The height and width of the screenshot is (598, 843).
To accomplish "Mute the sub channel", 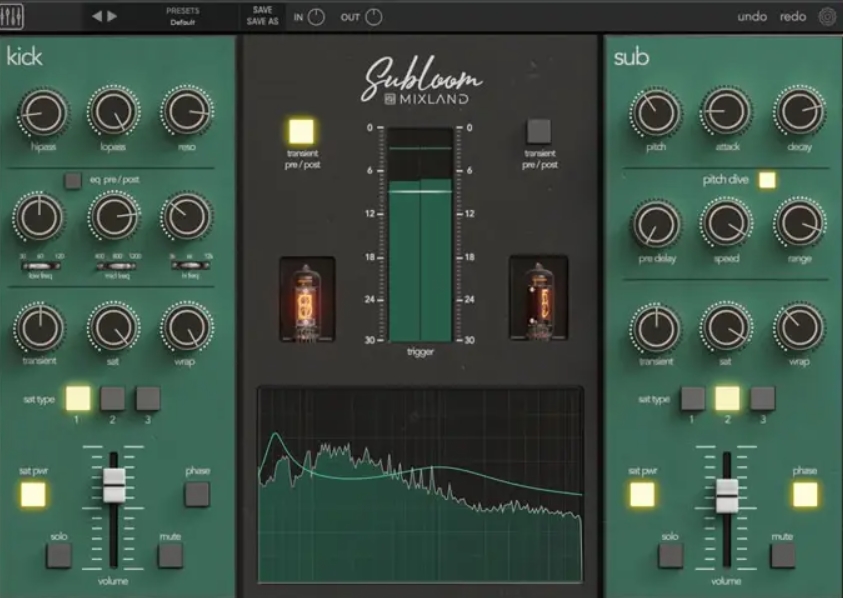I will pos(782,556).
